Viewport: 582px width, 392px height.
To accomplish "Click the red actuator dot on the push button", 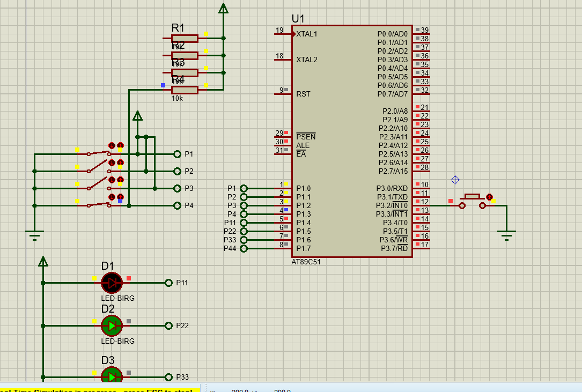I will 489,197.
